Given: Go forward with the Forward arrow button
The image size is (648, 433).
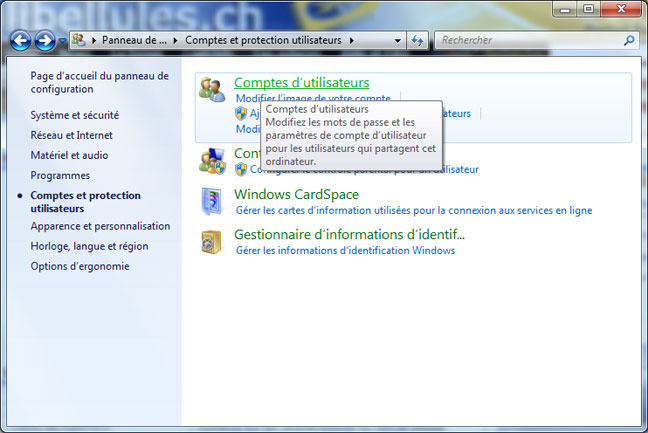Looking at the screenshot, I should tap(45, 41).
